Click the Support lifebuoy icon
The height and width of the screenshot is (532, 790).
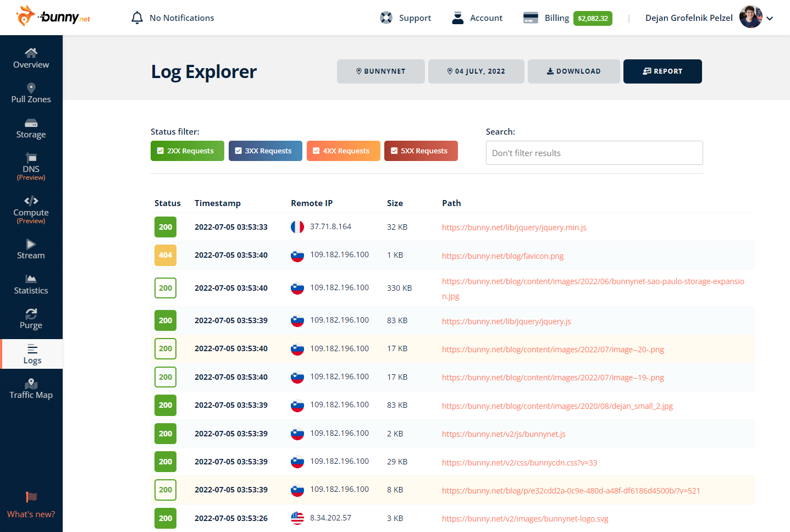(386, 18)
